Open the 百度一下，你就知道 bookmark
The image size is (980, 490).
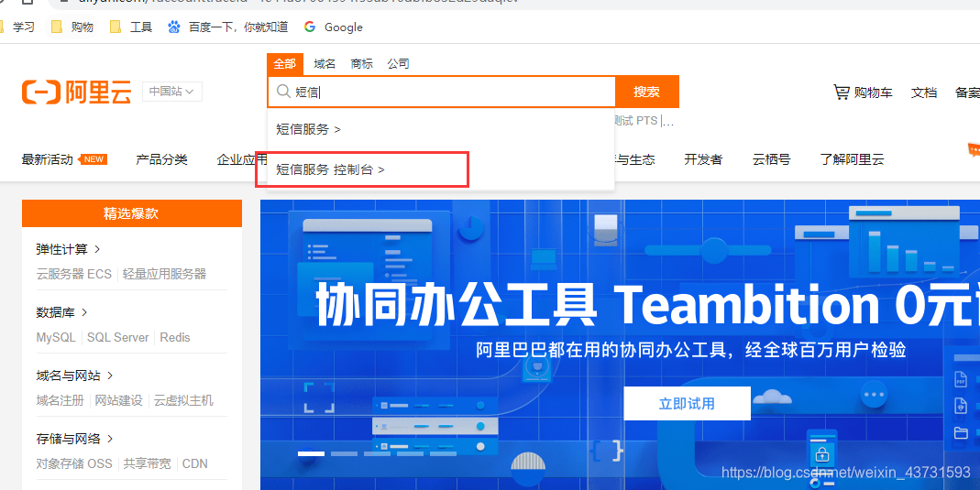(228, 27)
